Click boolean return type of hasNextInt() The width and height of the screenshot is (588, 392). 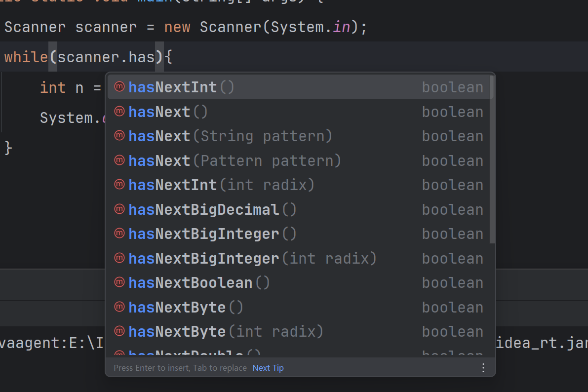pos(453,87)
